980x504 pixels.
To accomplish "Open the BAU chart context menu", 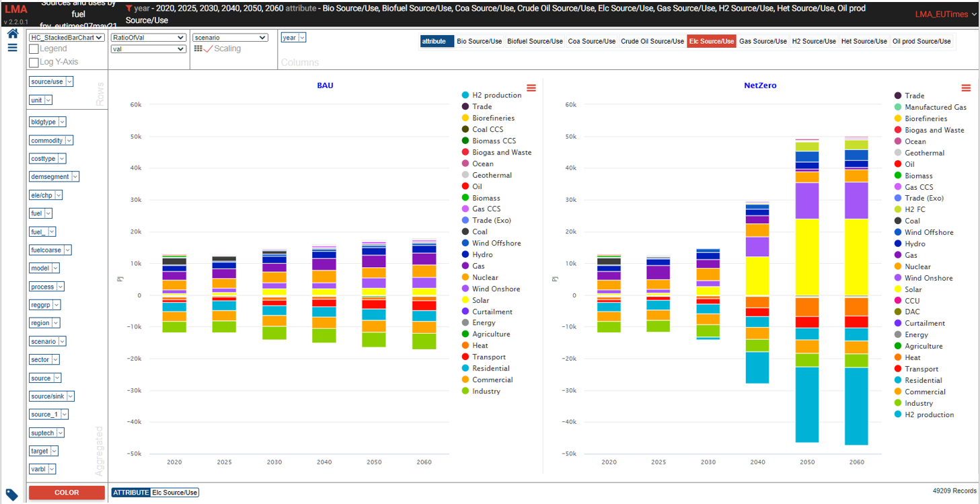I will 531,87.
